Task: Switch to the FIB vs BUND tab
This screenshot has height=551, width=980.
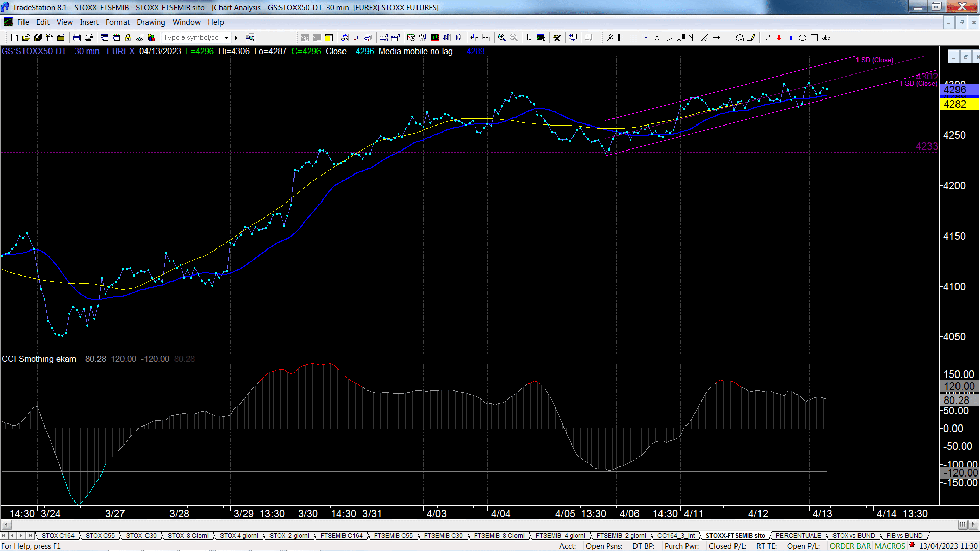Action: pos(904,535)
